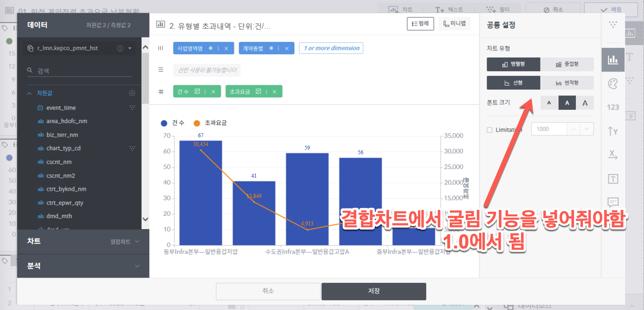The height and width of the screenshot is (310, 644).
Task: Click the aggregation icon on 초과요금 chip
Action: click(259, 91)
